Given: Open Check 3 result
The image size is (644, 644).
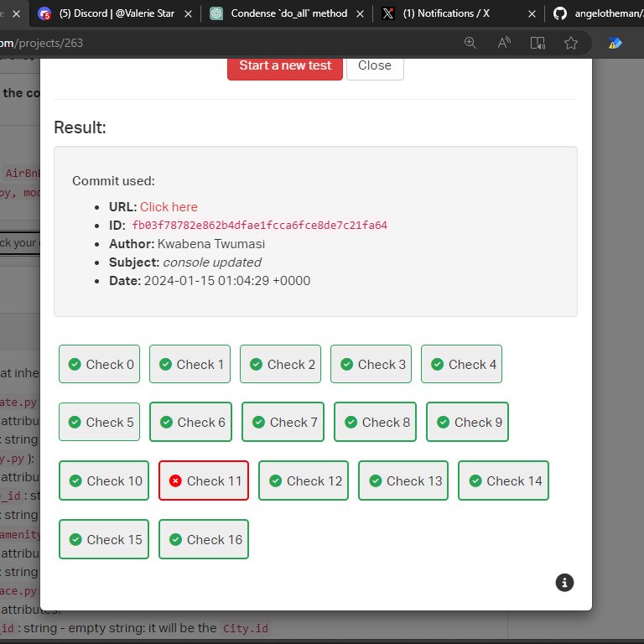Looking at the screenshot, I should (371, 364).
